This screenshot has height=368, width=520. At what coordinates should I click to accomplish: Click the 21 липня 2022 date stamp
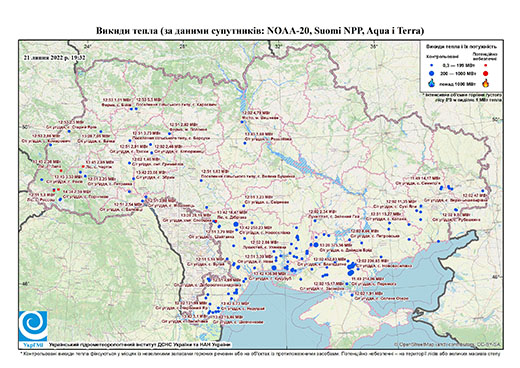point(54,57)
